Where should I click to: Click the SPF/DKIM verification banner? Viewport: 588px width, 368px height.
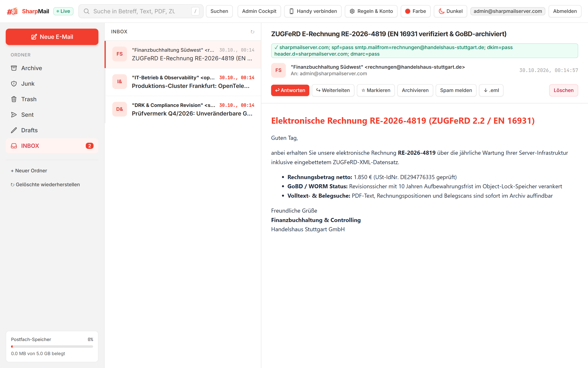point(424,51)
